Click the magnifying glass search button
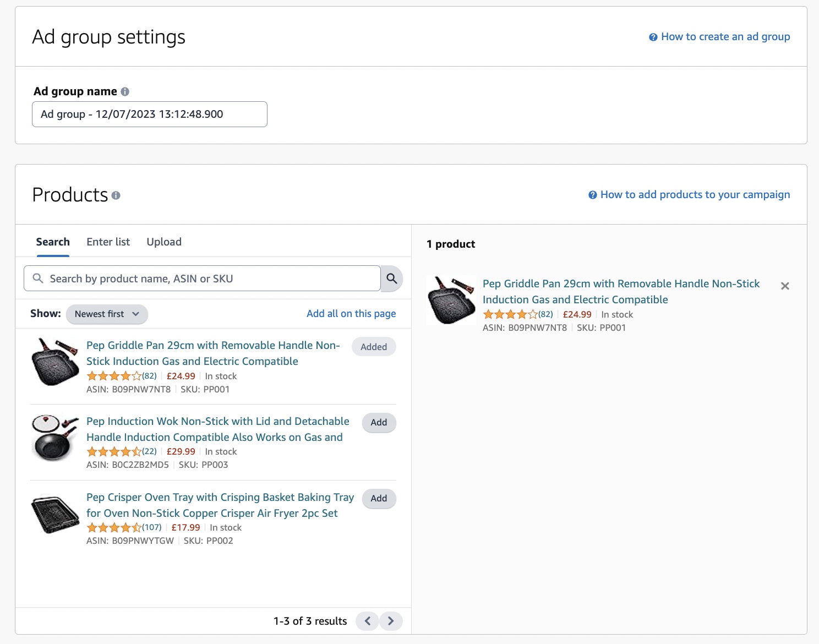Viewport: 819px width, 644px height. pos(392,279)
